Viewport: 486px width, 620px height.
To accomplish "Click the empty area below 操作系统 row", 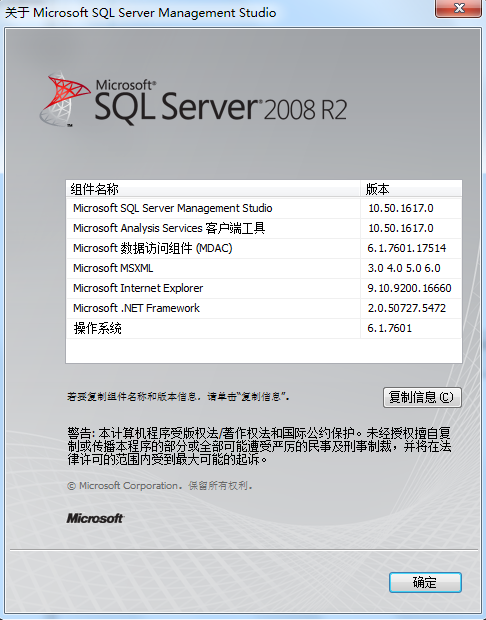I will [264, 351].
